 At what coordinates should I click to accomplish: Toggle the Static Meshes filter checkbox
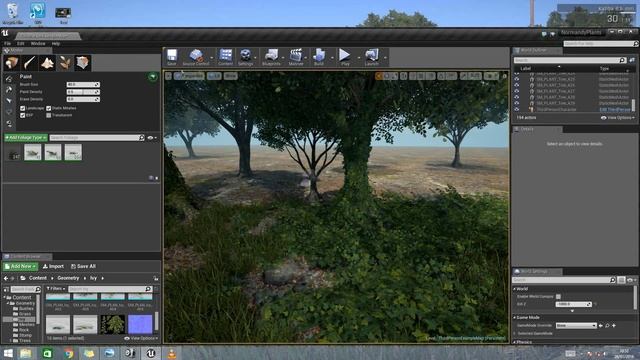tap(49, 108)
